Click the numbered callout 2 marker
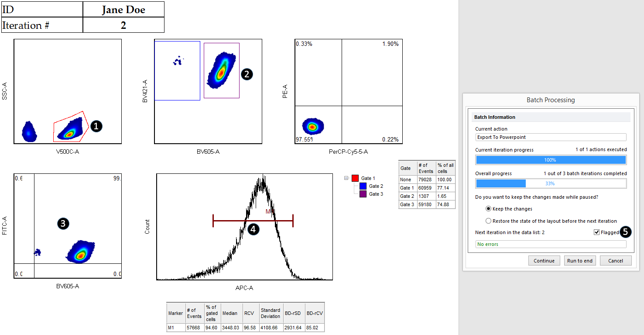This screenshot has width=644, height=335. click(247, 74)
